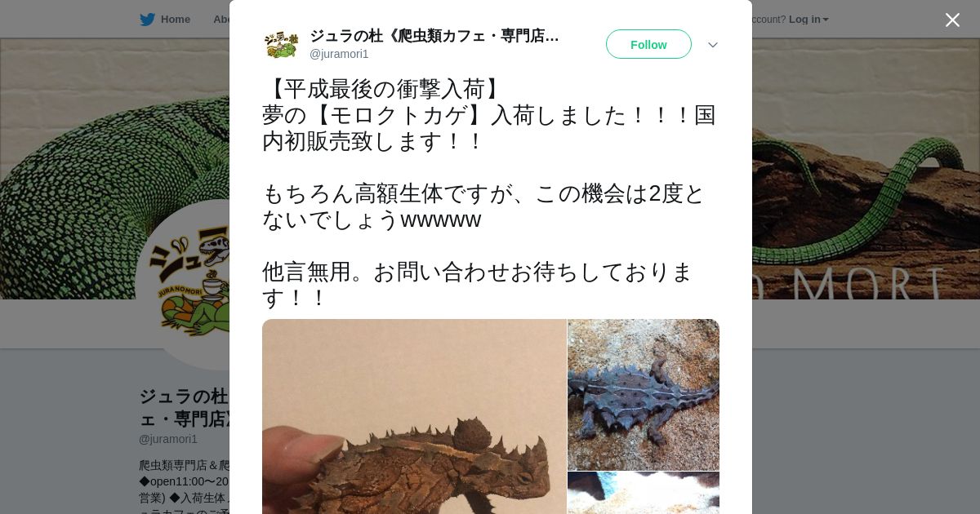Open the ジュラの杜 display name link
Viewport: 980px width, 514px height.
(434, 36)
